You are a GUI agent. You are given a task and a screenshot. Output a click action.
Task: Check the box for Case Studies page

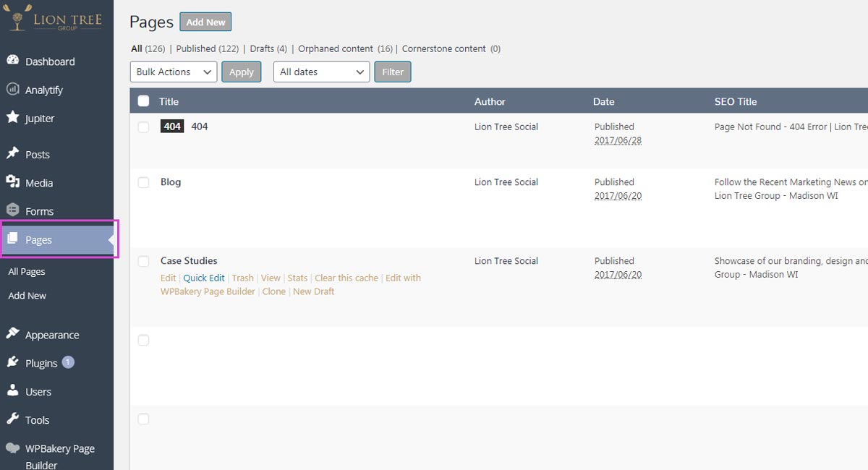(x=143, y=261)
